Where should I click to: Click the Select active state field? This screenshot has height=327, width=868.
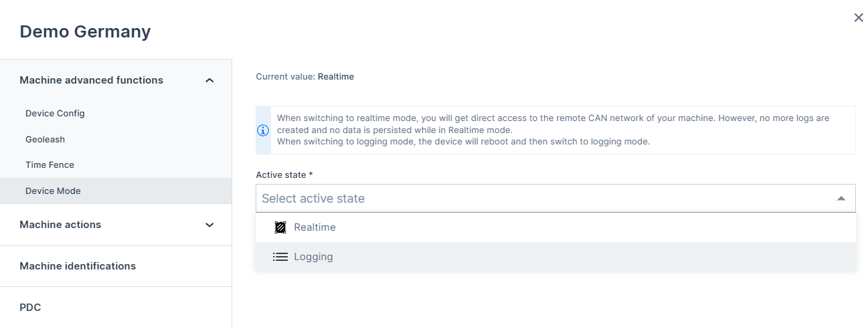535,199
